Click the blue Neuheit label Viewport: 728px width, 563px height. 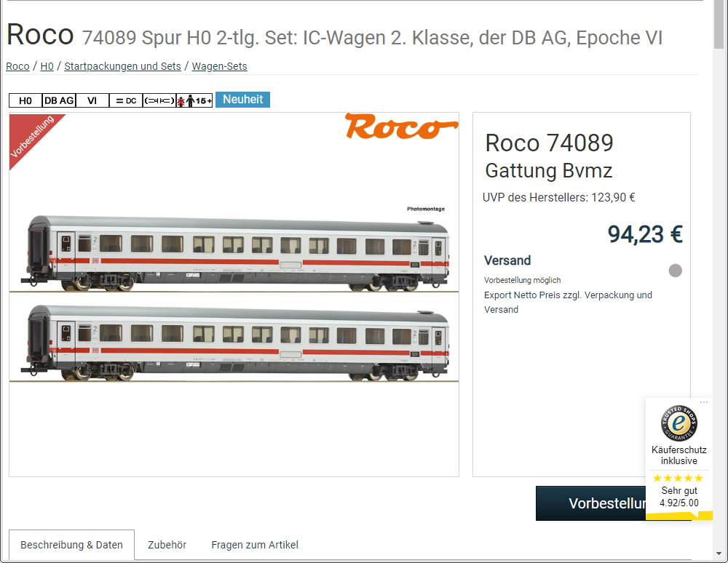(243, 100)
